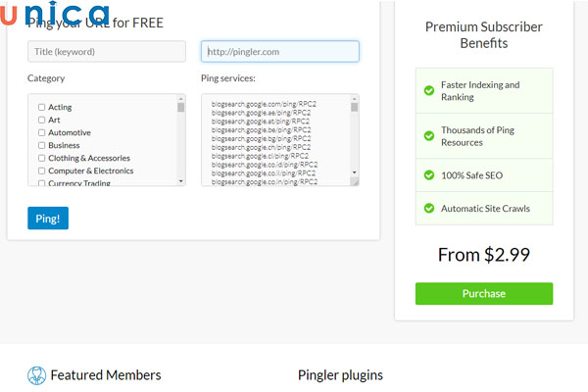Click inside the Ping services text area

274,139
